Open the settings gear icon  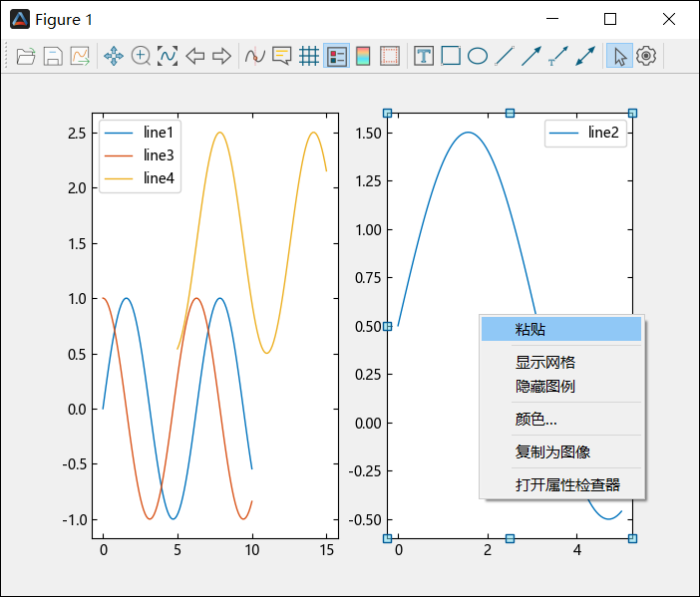tap(646, 57)
